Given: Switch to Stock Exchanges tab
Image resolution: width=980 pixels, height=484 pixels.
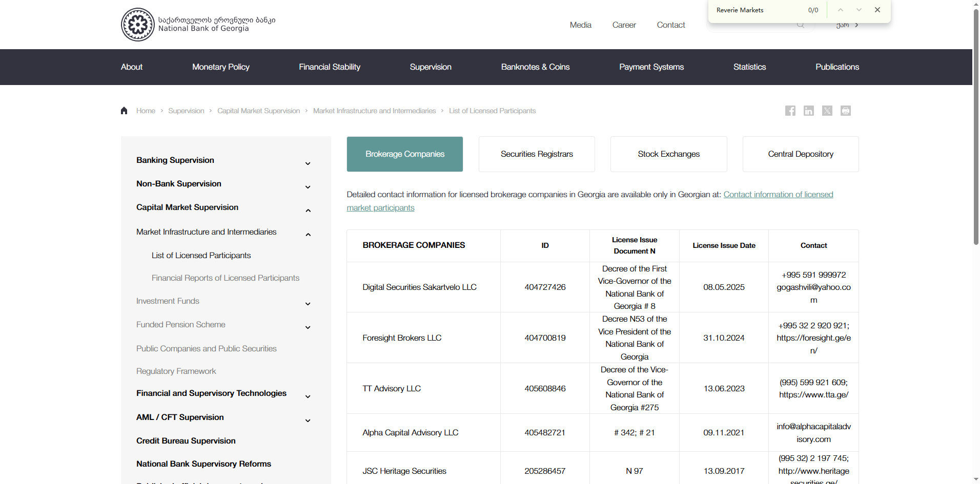Looking at the screenshot, I should point(668,154).
